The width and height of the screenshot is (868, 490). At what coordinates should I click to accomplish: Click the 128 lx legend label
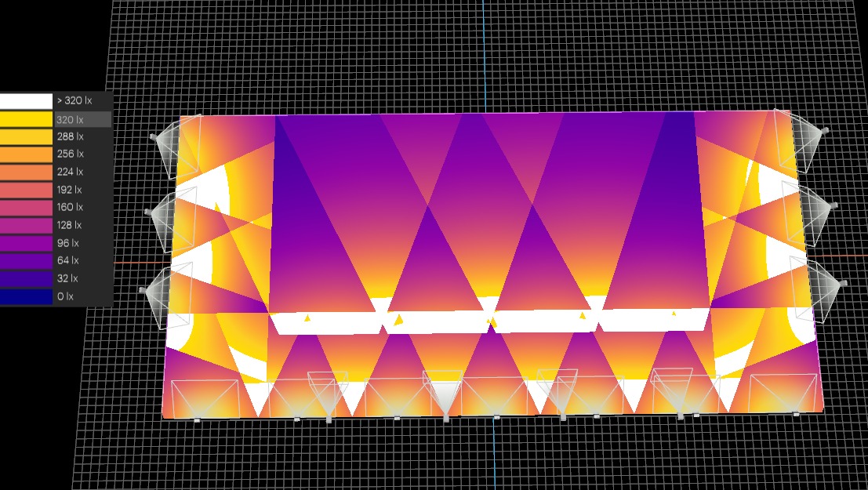70,225
